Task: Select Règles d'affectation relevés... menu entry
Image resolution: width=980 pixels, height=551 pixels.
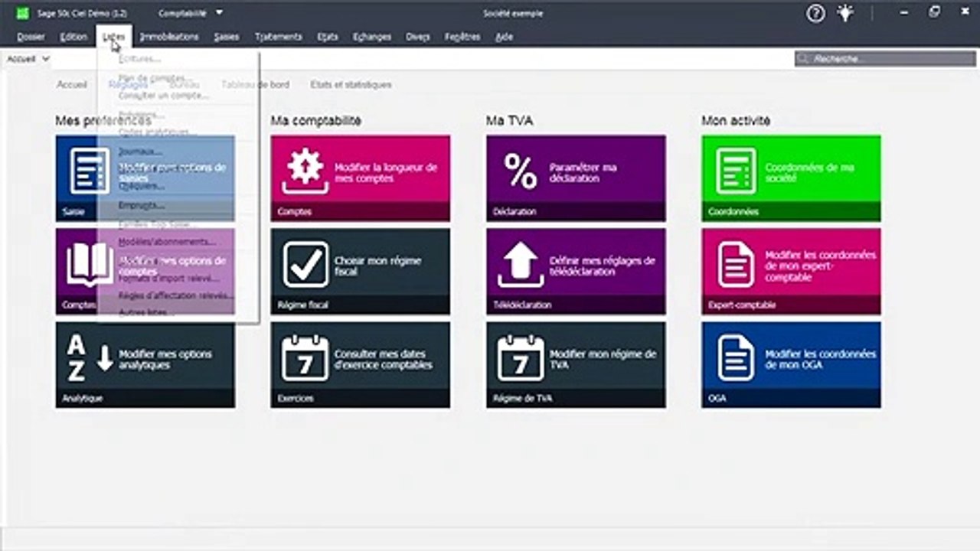Action: [x=178, y=295]
